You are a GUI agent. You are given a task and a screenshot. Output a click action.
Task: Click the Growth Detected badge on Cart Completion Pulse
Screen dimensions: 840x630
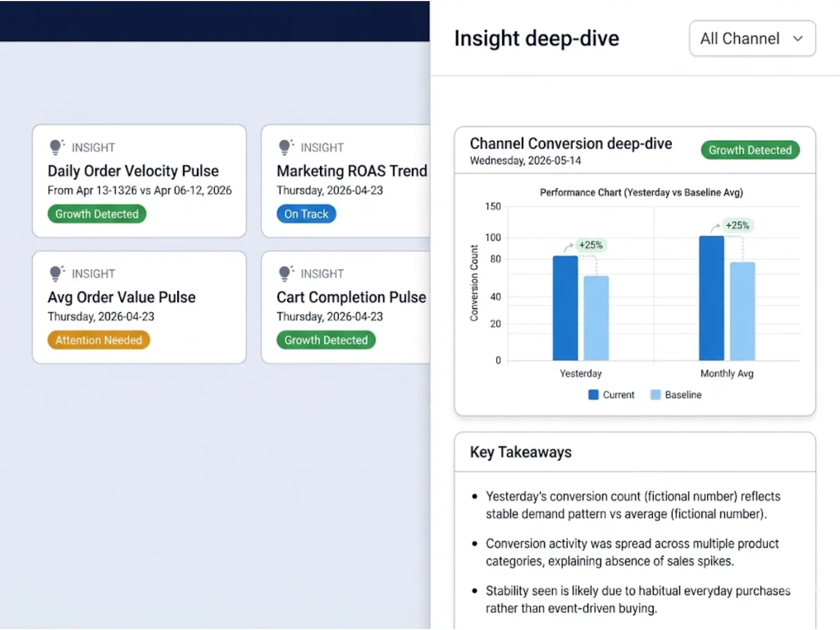[x=325, y=340]
